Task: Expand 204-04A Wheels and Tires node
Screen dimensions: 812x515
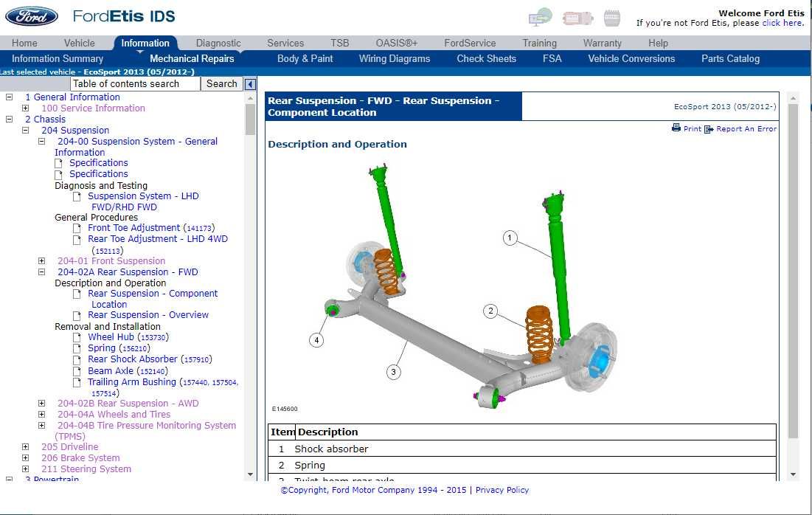Action: pos(42,414)
